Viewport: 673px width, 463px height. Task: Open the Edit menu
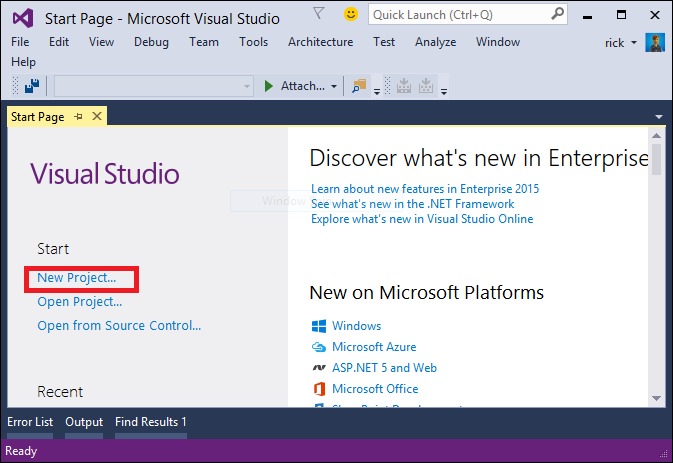point(59,42)
